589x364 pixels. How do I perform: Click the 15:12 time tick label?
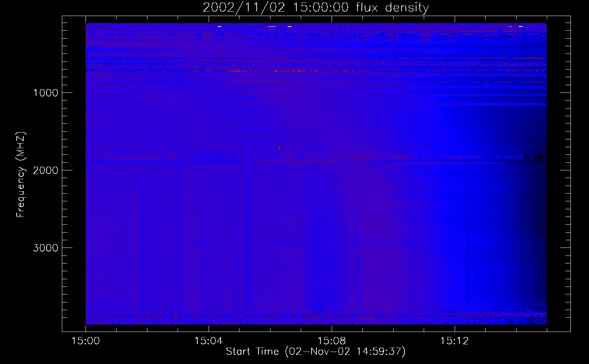(454, 341)
